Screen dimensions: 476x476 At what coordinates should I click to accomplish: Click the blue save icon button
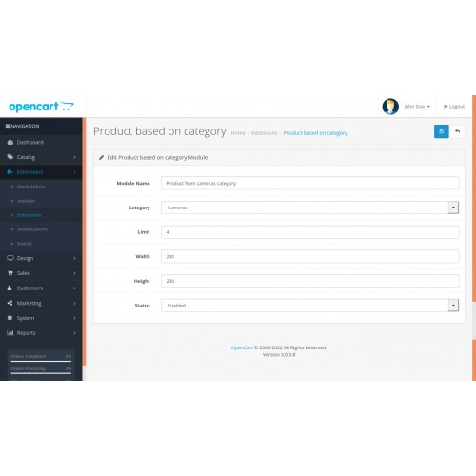pos(441,131)
